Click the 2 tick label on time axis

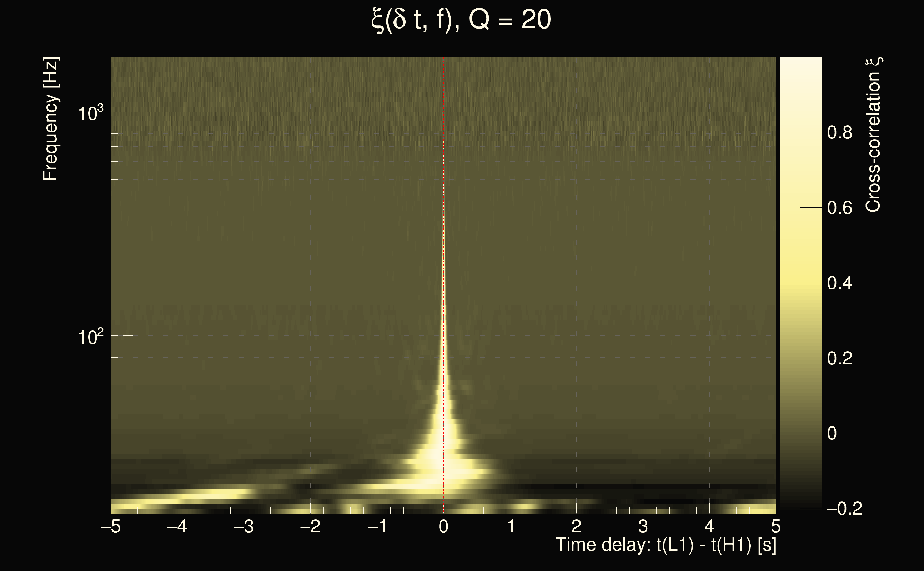coord(576,526)
